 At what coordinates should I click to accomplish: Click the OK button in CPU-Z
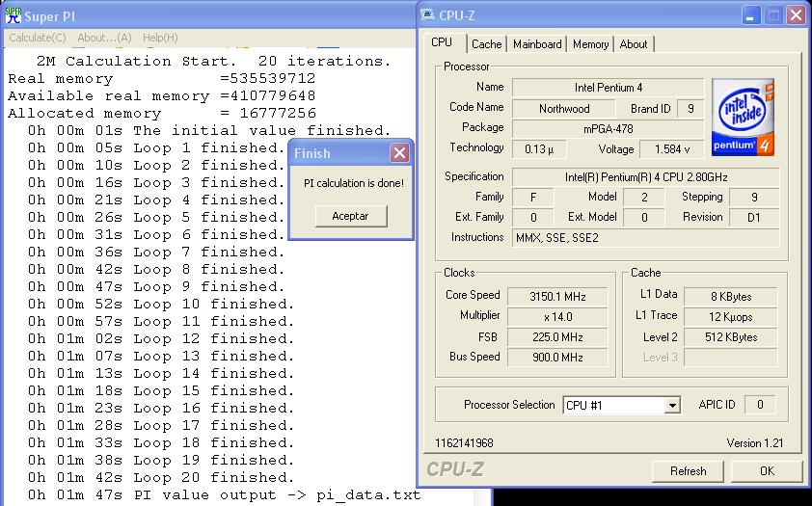[x=767, y=471]
